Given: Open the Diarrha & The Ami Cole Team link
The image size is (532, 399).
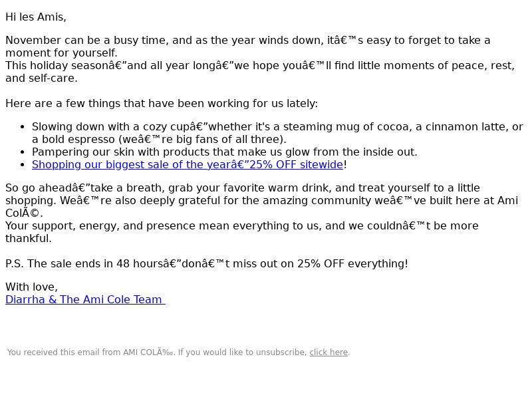Looking at the screenshot, I should pos(86,300).
